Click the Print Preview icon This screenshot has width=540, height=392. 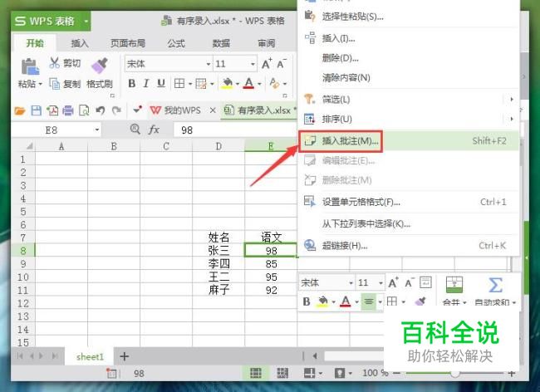[x=84, y=110]
